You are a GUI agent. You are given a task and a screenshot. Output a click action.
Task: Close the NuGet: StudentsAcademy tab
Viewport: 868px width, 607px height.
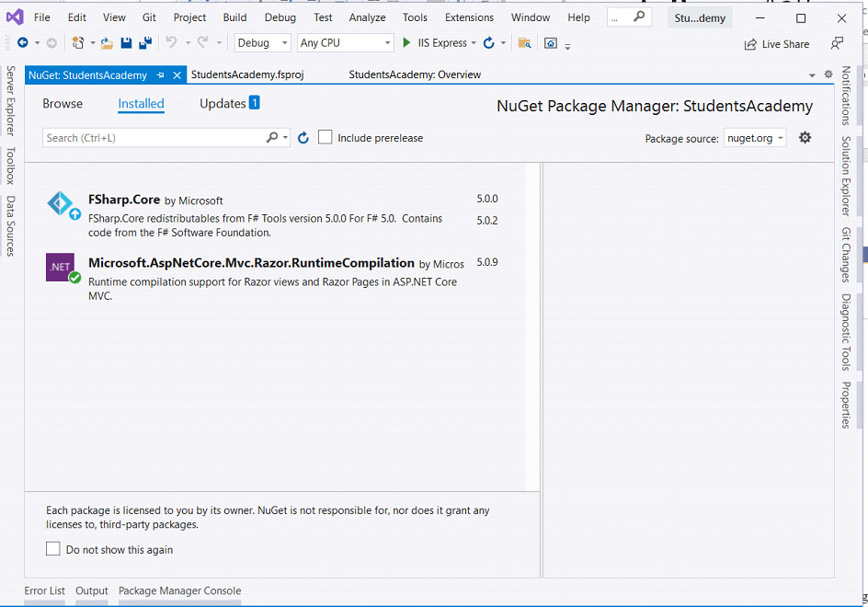coord(177,74)
